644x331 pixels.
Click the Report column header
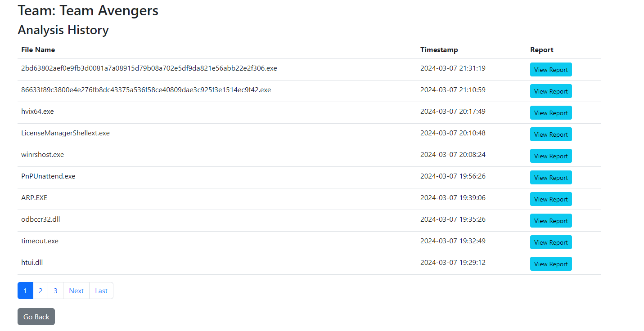(x=541, y=50)
